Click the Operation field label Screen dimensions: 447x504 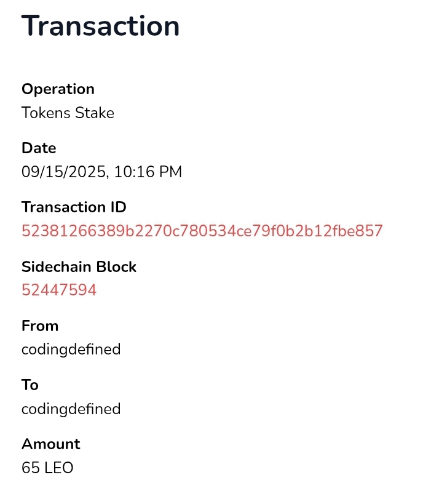[58, 89]
